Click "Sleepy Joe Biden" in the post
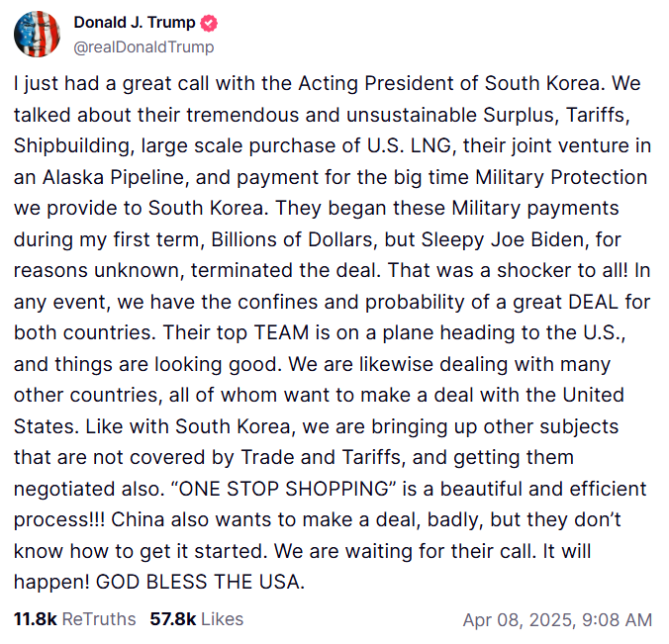This screenshot has height=644, width=669. [502, 239]
